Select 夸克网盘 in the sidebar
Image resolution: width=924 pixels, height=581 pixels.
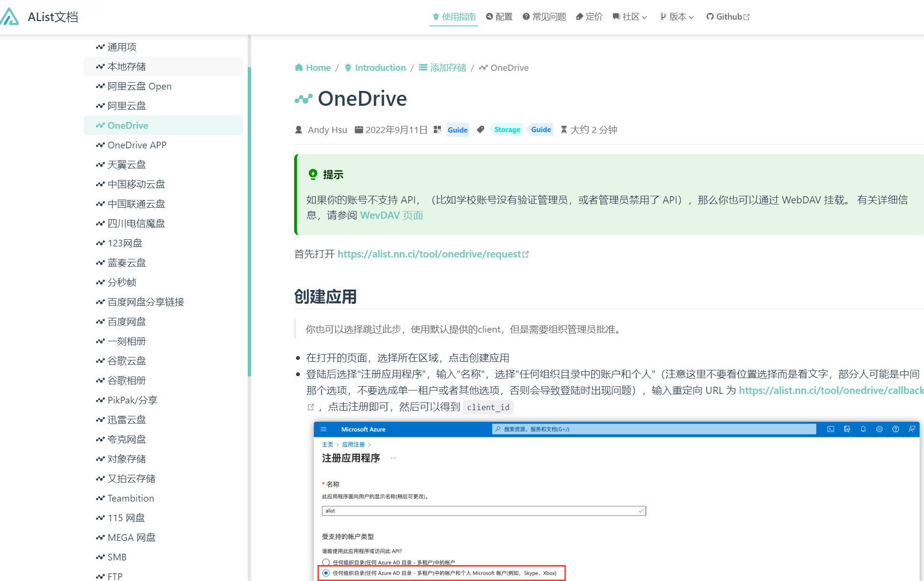[163, 439]
